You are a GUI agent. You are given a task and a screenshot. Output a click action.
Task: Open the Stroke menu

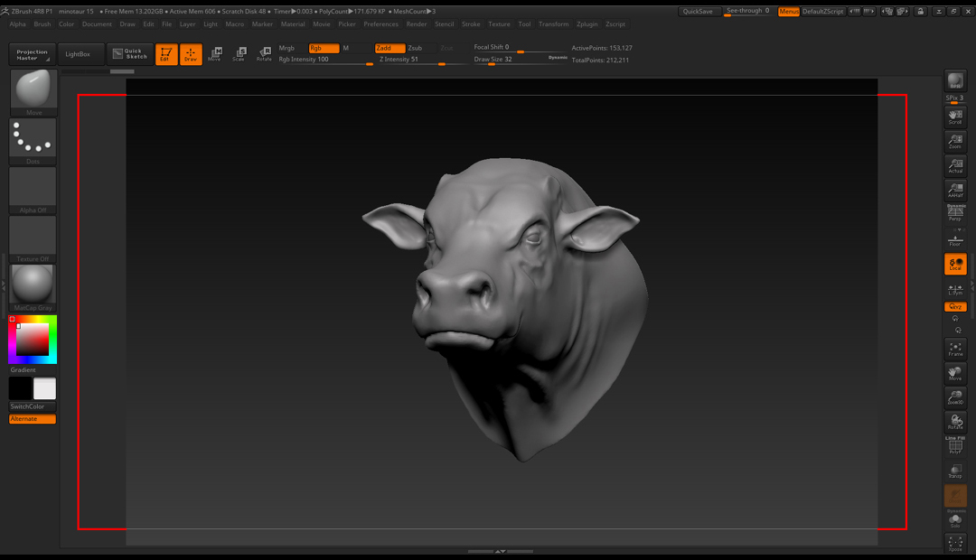(471, 24)
